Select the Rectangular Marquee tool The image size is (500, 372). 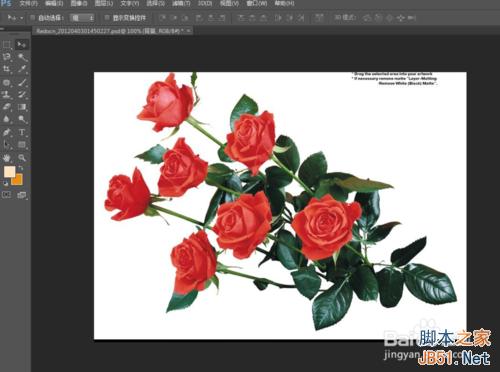click(7, 44)
